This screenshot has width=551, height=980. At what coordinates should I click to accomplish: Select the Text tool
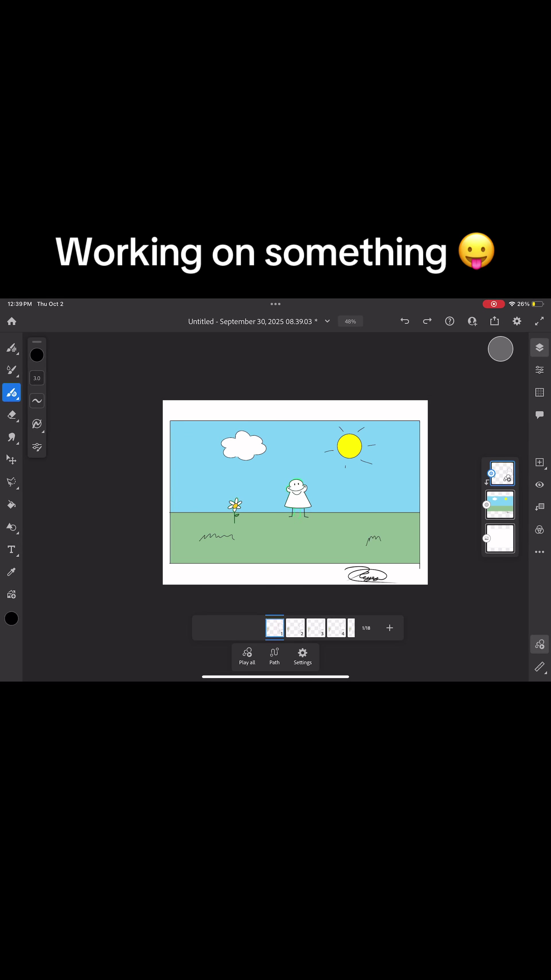[x=11, y=550]
